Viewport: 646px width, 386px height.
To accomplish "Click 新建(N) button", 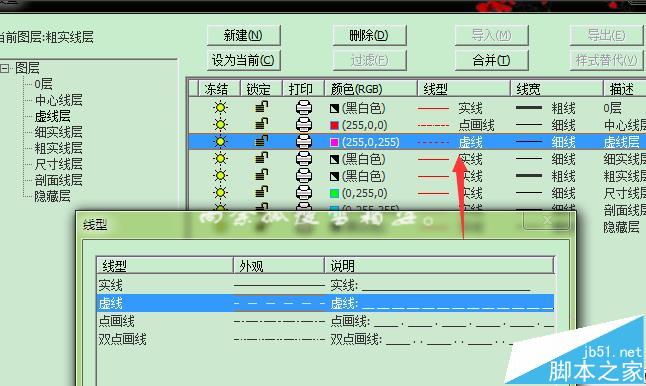I will click(243, 35).
